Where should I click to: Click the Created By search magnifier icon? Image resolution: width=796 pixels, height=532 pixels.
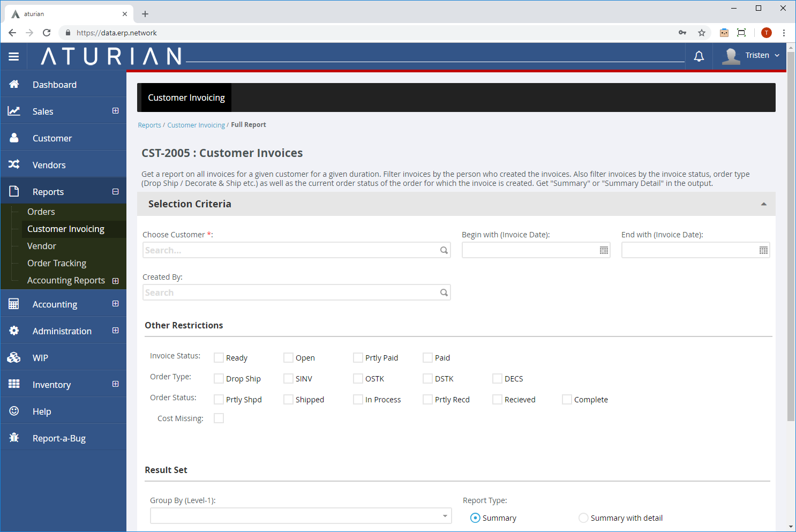[444, 293]
